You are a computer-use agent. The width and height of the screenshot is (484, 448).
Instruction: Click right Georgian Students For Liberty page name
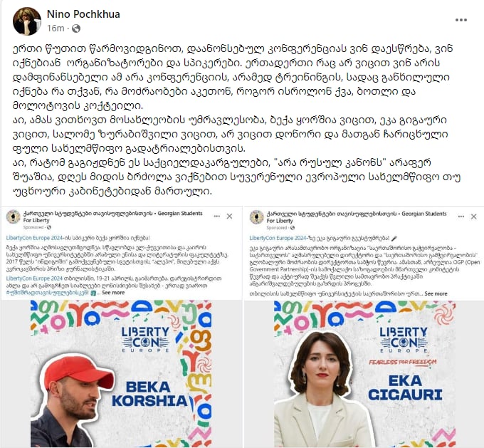357,217
